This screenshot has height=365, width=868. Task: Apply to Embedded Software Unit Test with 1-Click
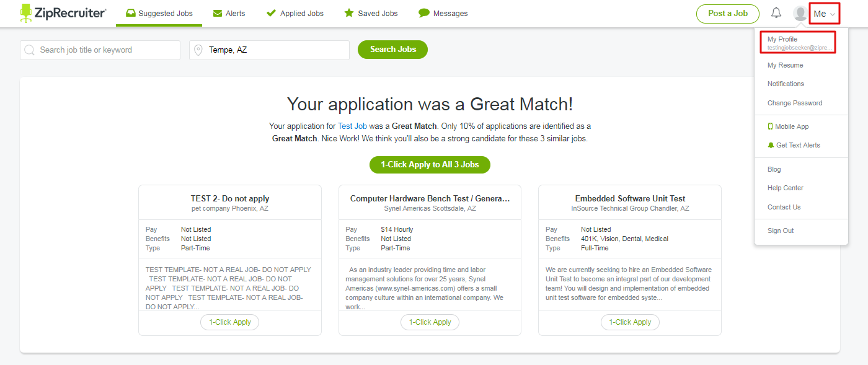coord(630,322)
